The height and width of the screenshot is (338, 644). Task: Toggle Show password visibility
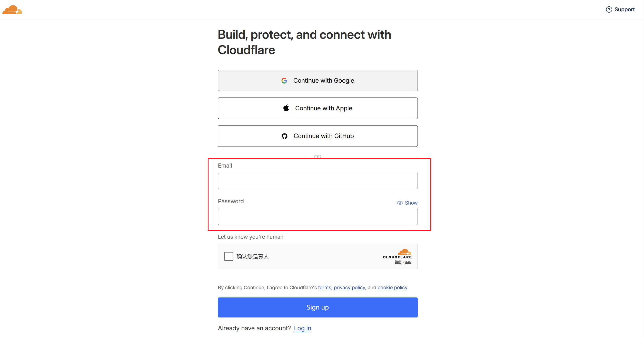coord(411,203)
